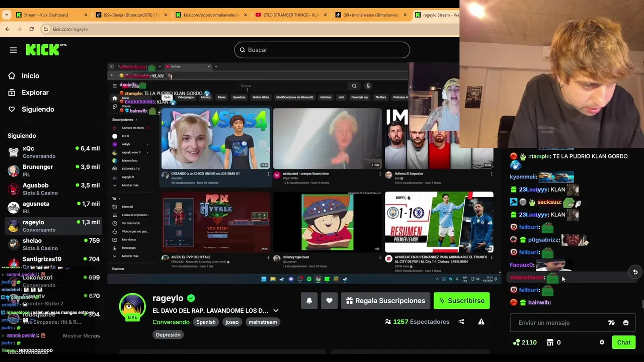This screenshot has width=644, height=362.
Task: Click the 1257 Espectadores viewer count
Action: (417, 322)
